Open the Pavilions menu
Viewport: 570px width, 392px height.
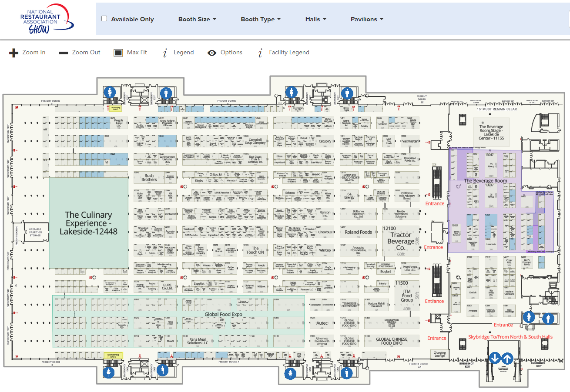pyautogui.click(x=367, y=19)
